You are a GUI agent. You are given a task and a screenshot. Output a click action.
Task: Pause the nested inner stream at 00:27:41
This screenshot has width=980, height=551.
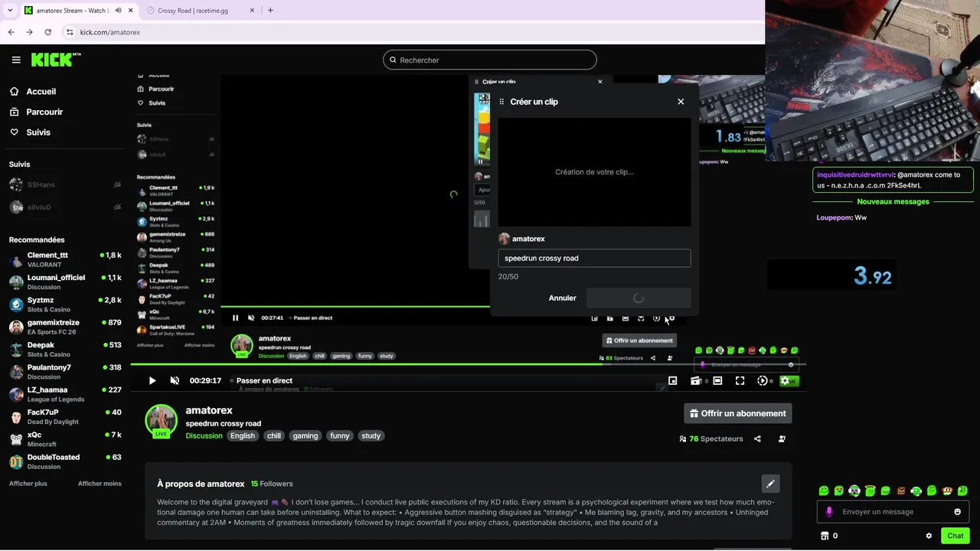(235, 318)
